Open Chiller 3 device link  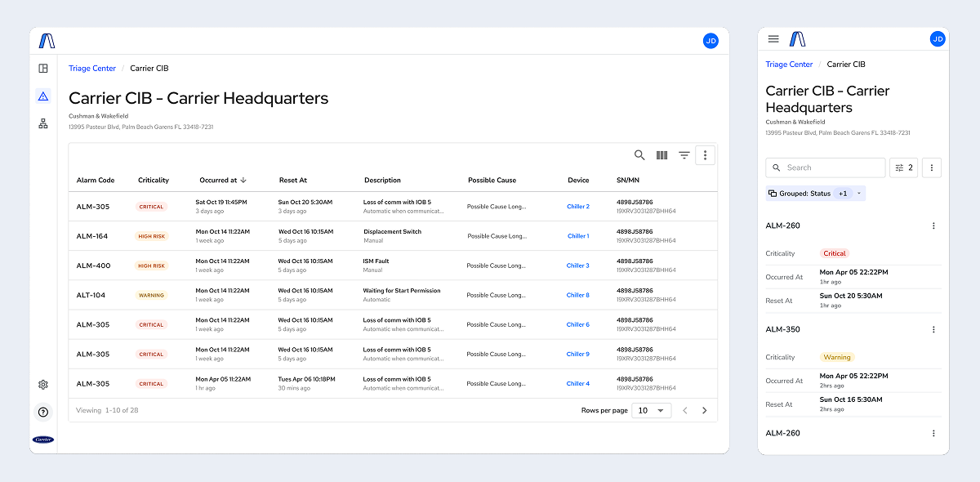click(x=578, y=266)
